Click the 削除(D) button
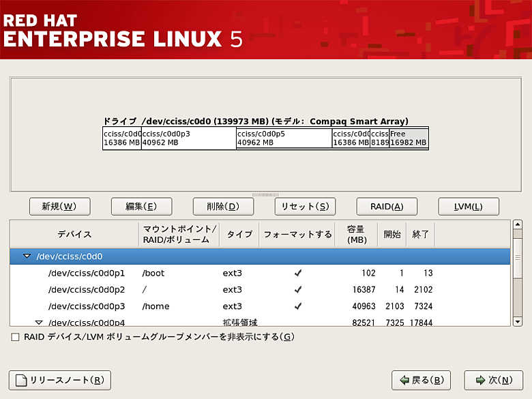Screen dimensions: 532x399 tap(223, 207)
